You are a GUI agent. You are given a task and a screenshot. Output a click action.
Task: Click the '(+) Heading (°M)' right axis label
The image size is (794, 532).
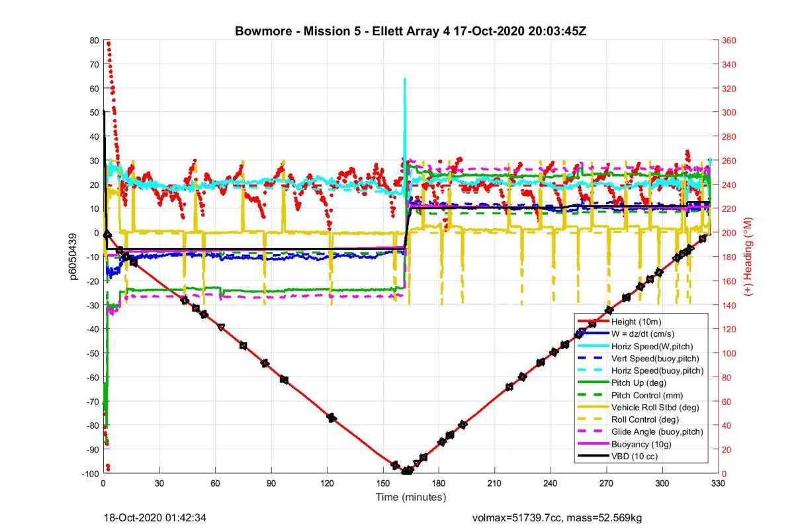pos(750,256)
